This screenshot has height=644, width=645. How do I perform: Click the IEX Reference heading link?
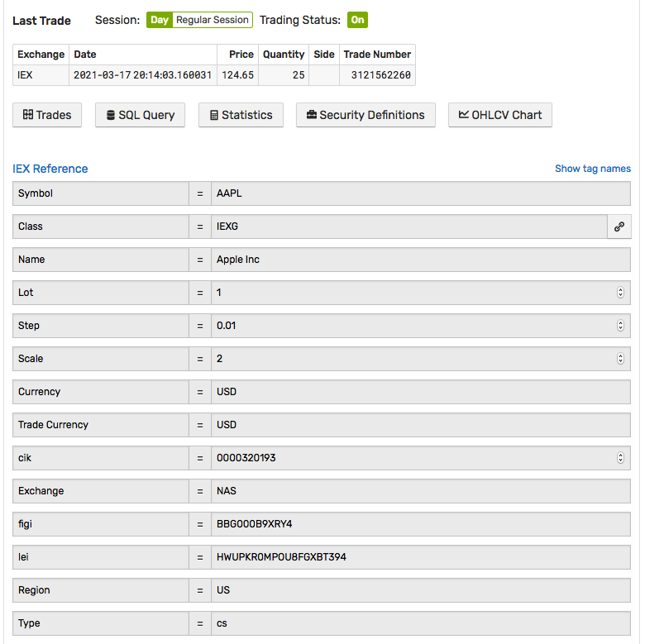tap(50, 169)
